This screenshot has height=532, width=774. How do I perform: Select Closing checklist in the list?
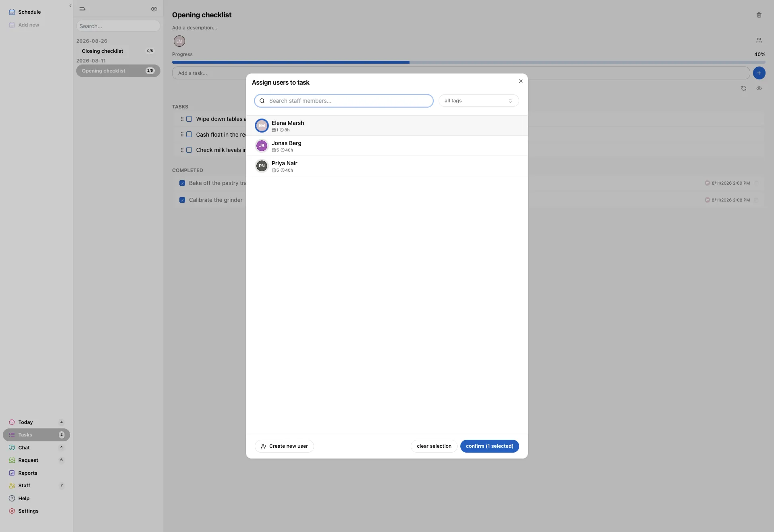(118, 51)
